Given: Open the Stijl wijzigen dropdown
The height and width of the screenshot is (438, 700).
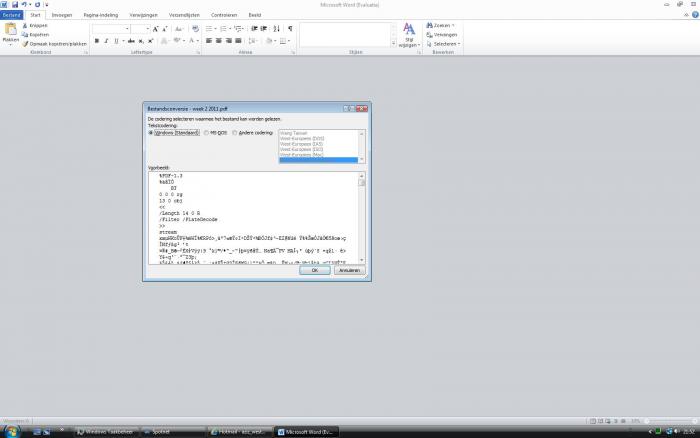Looking at the screenshot, I should click(x=409, y=35).
